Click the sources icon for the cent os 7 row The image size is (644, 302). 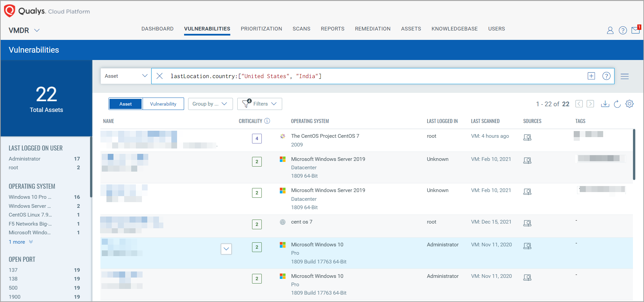[528, 223]
